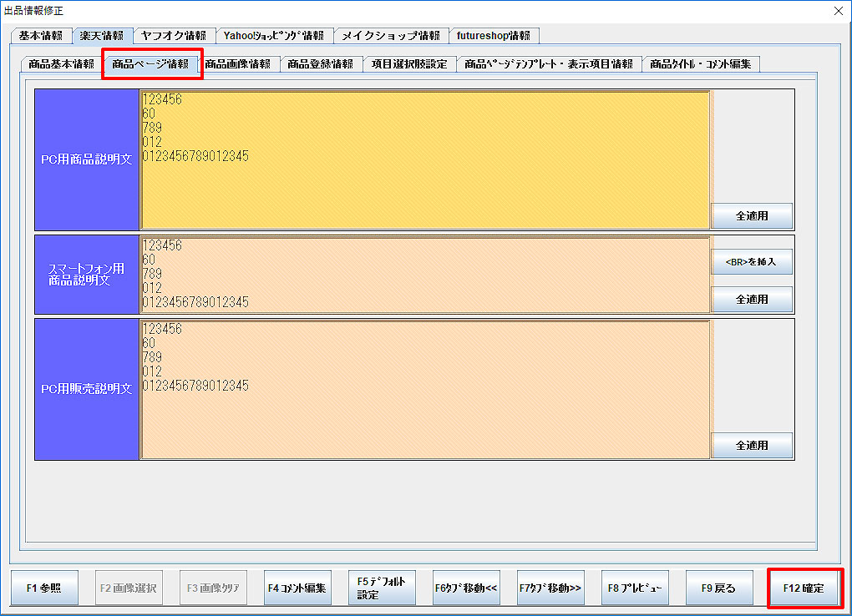Open the 商品登録情報 sub-tab

click(321, 64)
